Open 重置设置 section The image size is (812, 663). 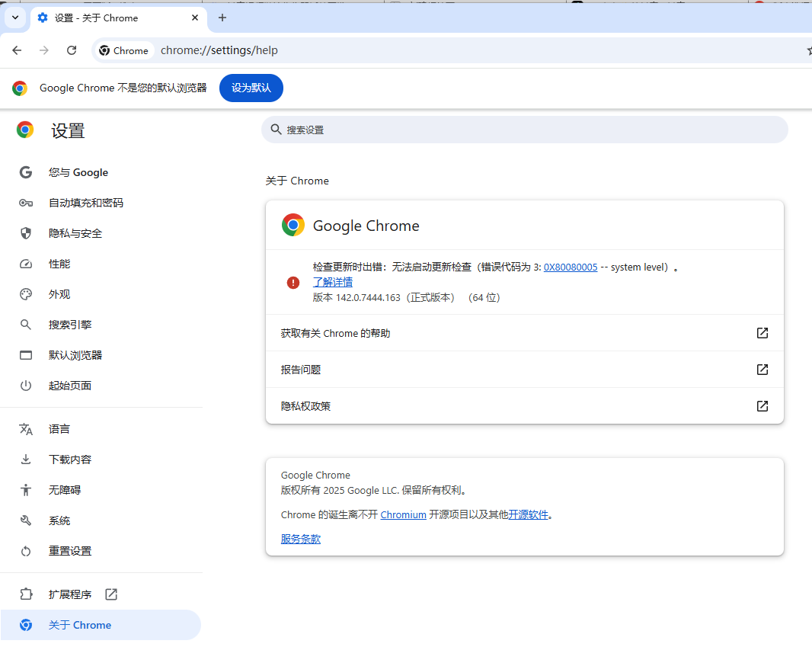(101, 551)
